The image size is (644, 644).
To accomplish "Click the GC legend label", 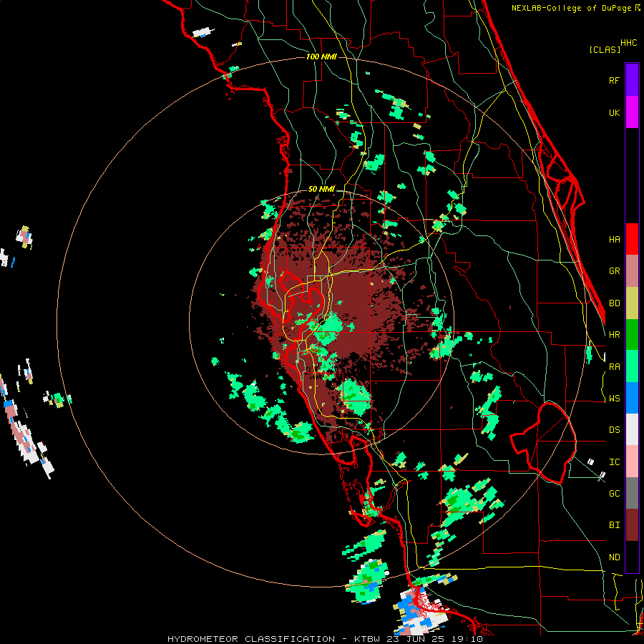I will (x=614, y=494).
